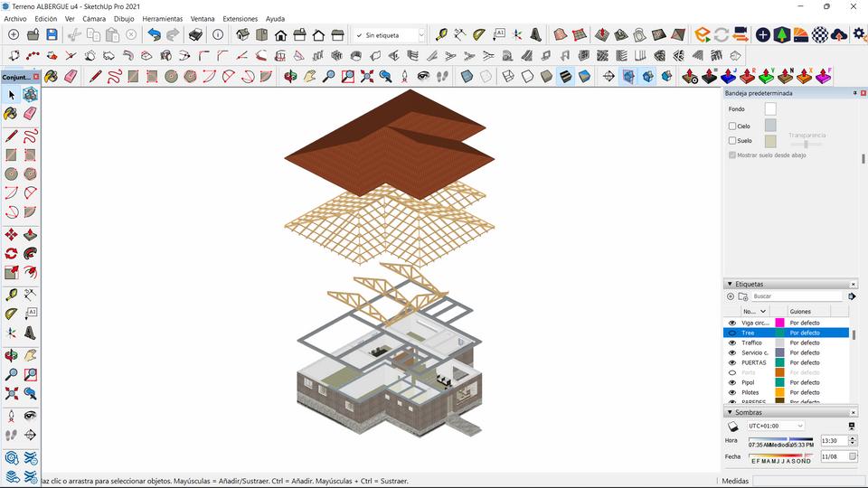Screen dimensions: 868x488
Task: Toggle the Suelo checkbox
Action: 732,141
